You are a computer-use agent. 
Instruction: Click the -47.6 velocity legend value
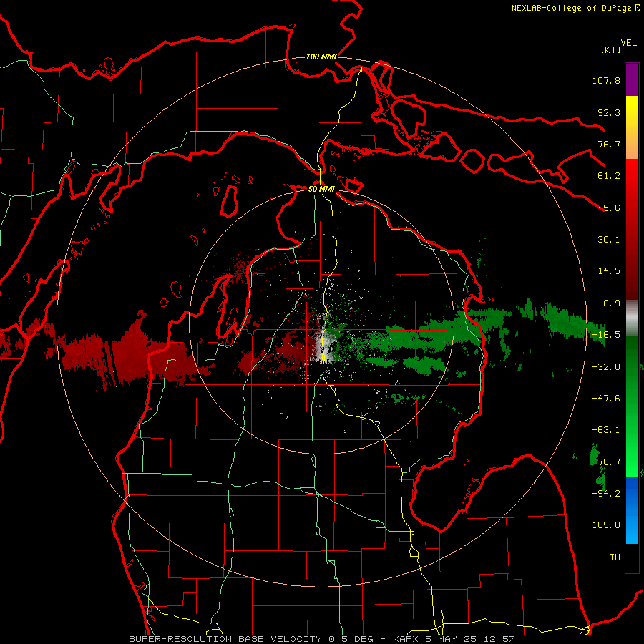pos(606,399)
